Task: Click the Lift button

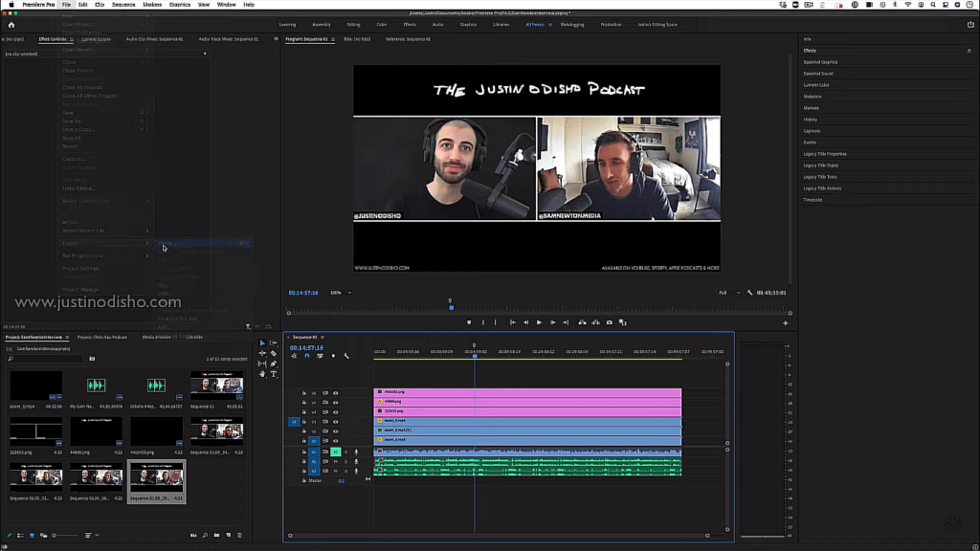Action: (x=582, y=322)
